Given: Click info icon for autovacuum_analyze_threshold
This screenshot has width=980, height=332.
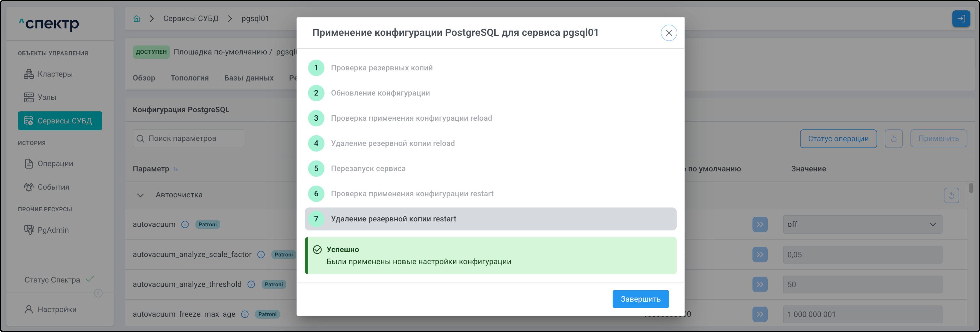Looking at the screenshot, I should pos(251,284).
